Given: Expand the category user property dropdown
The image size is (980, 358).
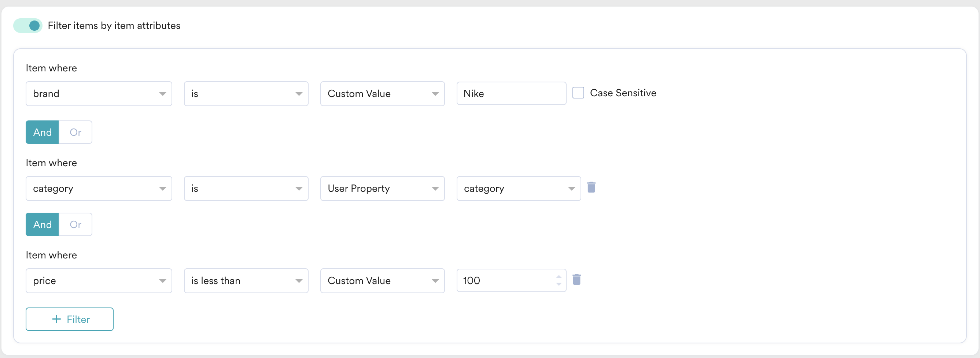Looking at the screenshot, I should pyautogui.click(x=518, y=189).
